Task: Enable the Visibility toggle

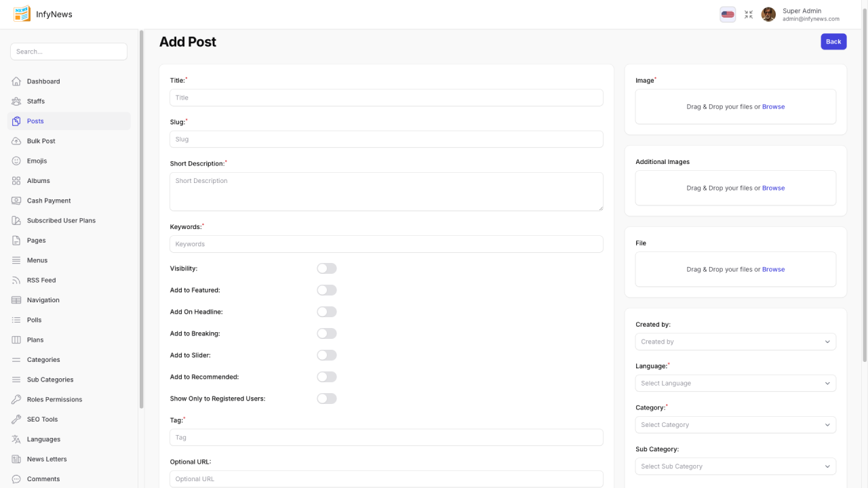Action: tap(326, 268)
